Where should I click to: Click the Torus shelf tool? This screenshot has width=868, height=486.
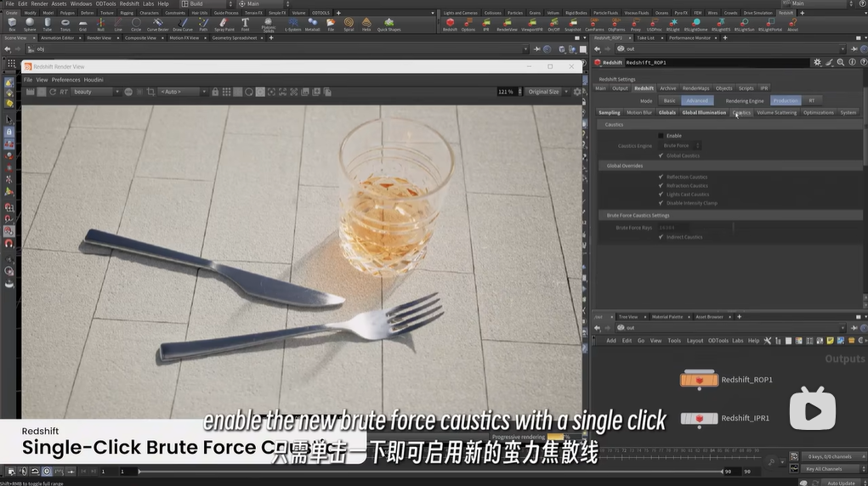[x=65, y=25]
